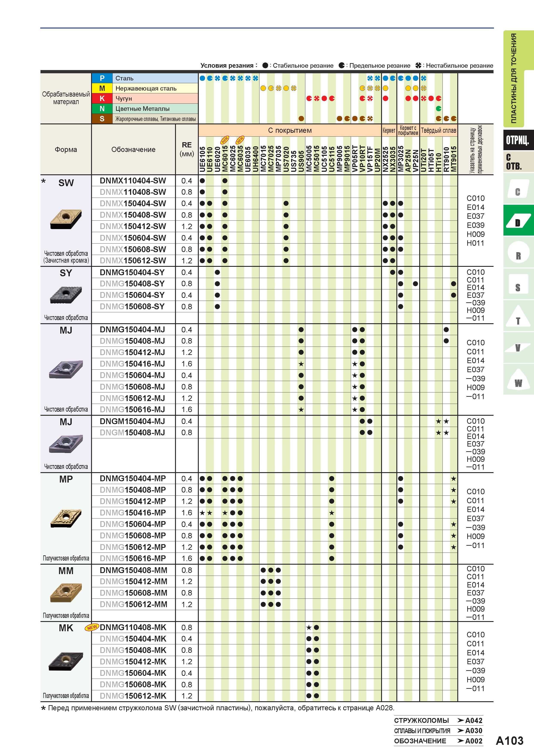
Task: Select the round R-shape insert side tab
Action: [x=518, y=252]
